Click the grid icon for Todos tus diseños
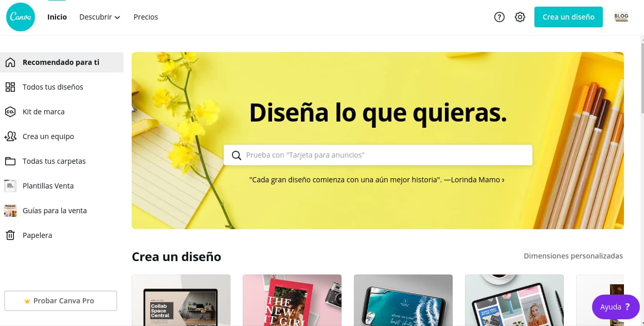Viewport: 644px width, 326px height. coord(10,87)
